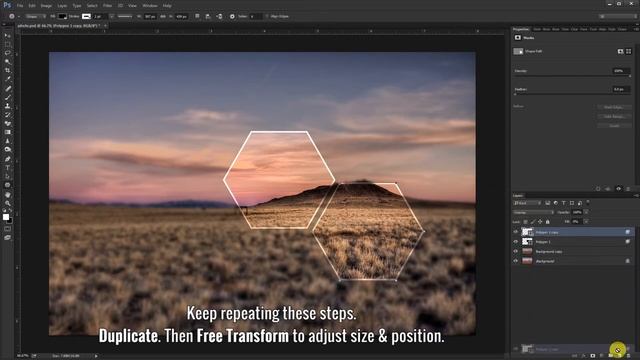Open the stroke line type dropdown
Viewport: 640px width, 360px height.
point(125,16)
